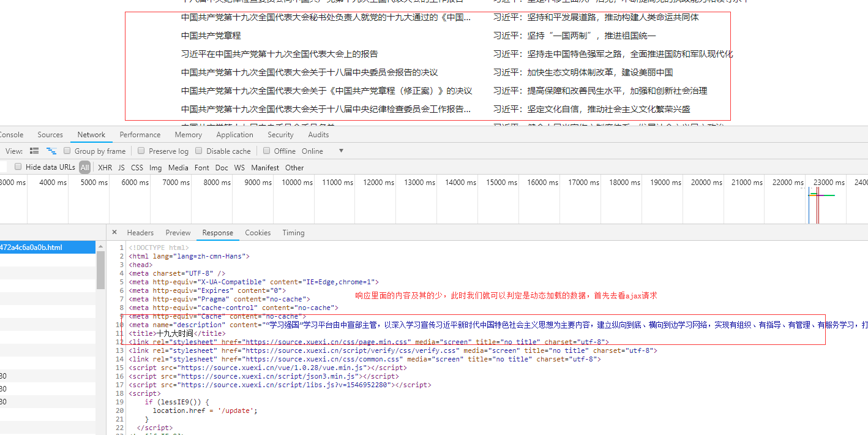This screenshot has width=868, height=435.
Task: Open link 坚持走中国特色强军之路
Action: click(x=613, y=54)
